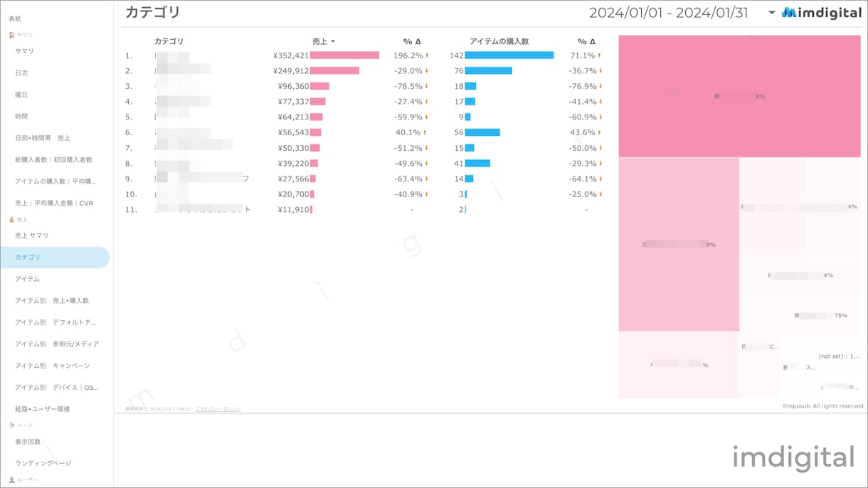
Task: Open アイテム別 キャンペーン page
Action: (53, 366)
